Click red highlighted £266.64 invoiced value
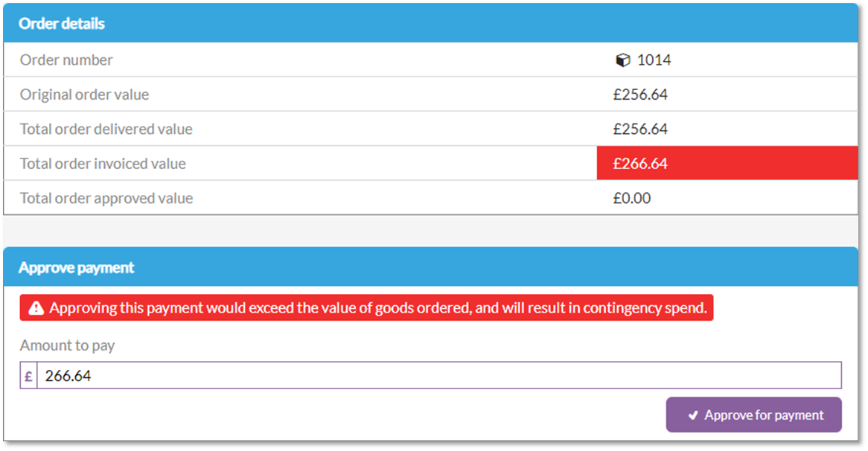The image size is (868, 451). point(727,163)
